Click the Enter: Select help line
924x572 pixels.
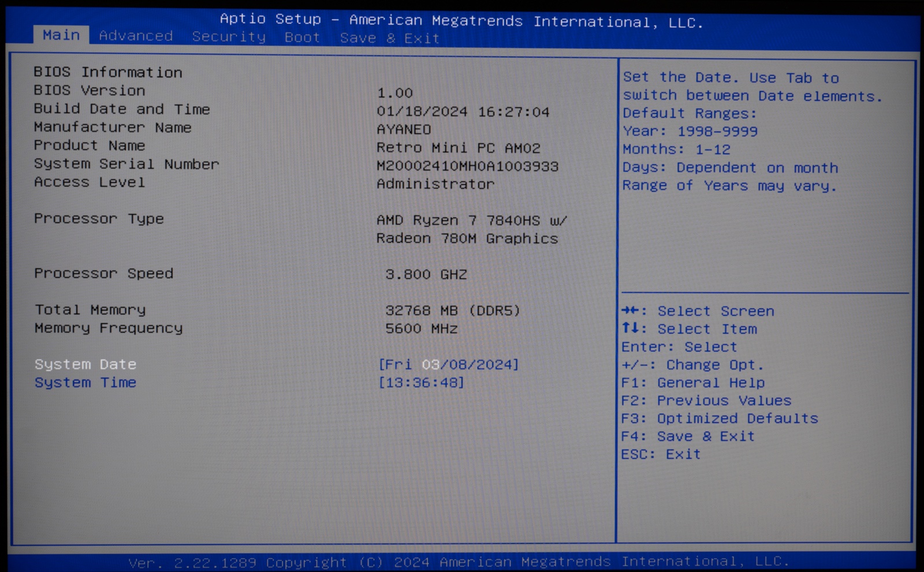pos(680,347)
